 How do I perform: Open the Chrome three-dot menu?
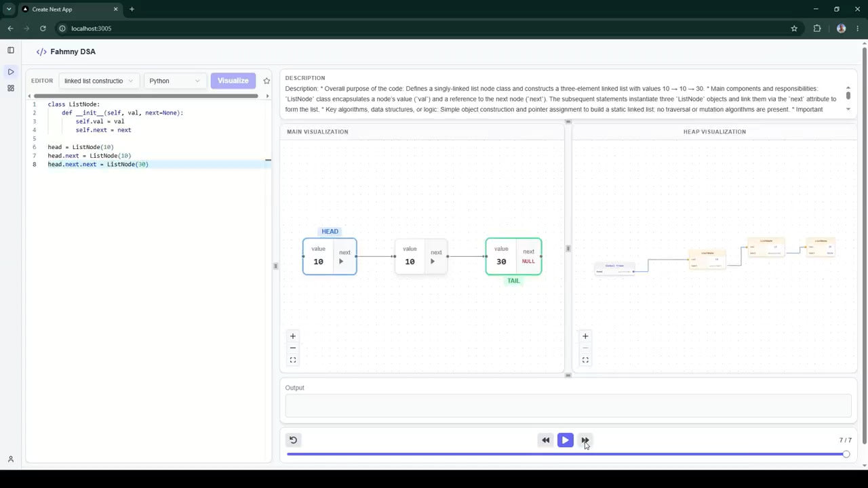tap(858, 28)
